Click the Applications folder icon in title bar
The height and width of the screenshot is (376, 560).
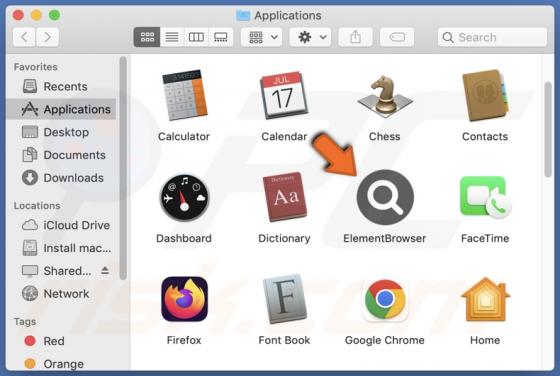point(243,15)
